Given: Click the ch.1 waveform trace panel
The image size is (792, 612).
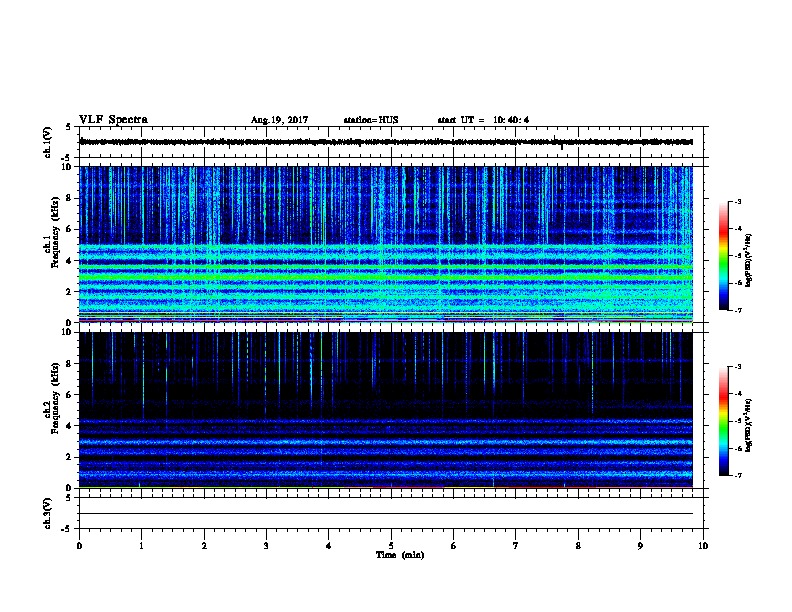Looking at the screenshot, I should [x=391, y=142].
